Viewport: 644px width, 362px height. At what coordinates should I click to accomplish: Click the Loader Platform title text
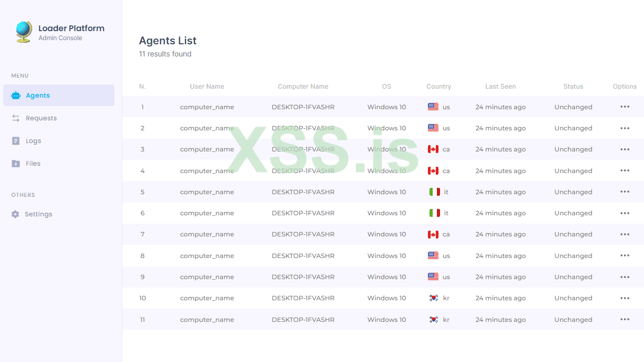point(72,28)
